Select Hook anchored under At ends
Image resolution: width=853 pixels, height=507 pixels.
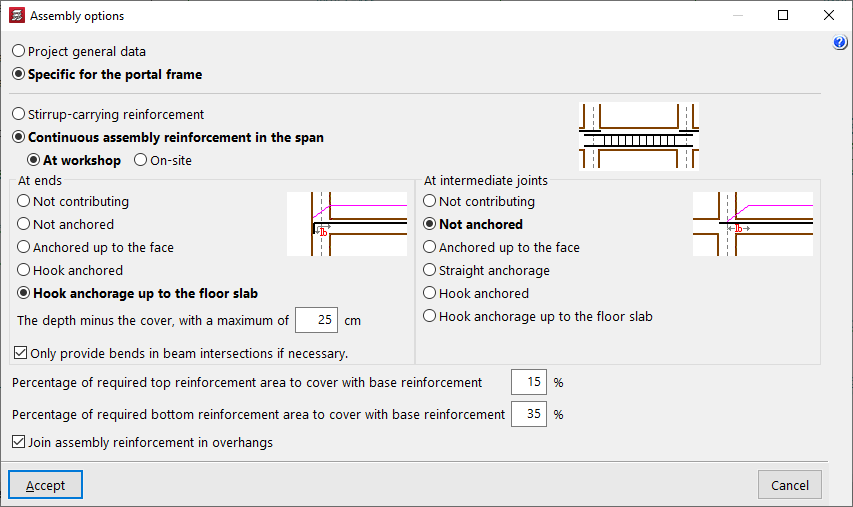click(24, 271)
